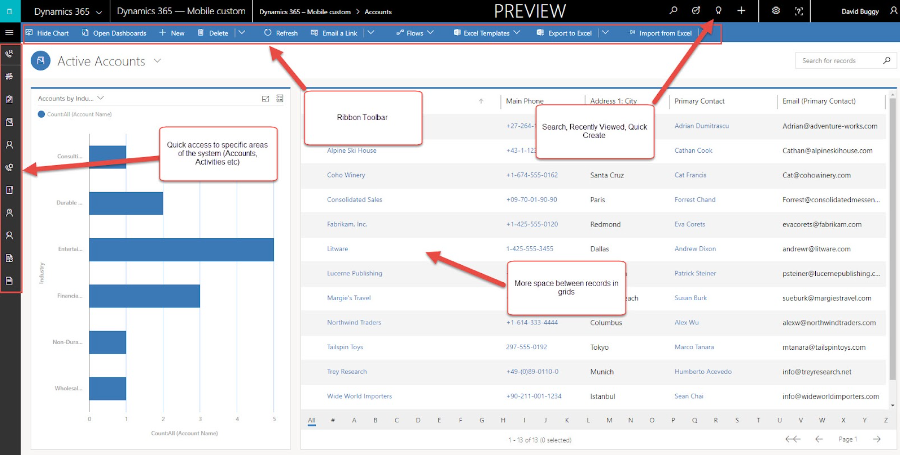Open the Wide World Importers account
Image resolution: width=900 pixels, height=455 pixels.
pyautogui.click(x=359, y=396)
